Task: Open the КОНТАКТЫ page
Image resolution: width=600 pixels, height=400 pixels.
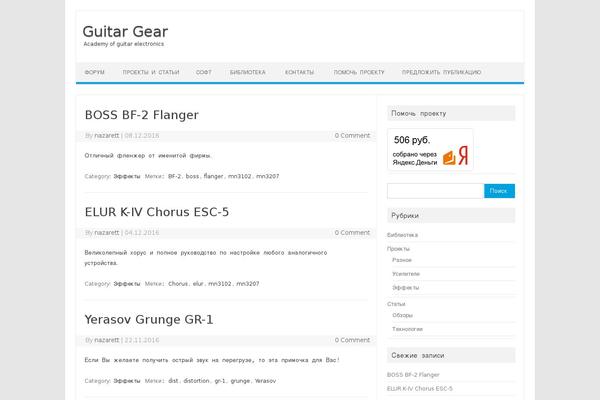Action: [x=299, y=72]
